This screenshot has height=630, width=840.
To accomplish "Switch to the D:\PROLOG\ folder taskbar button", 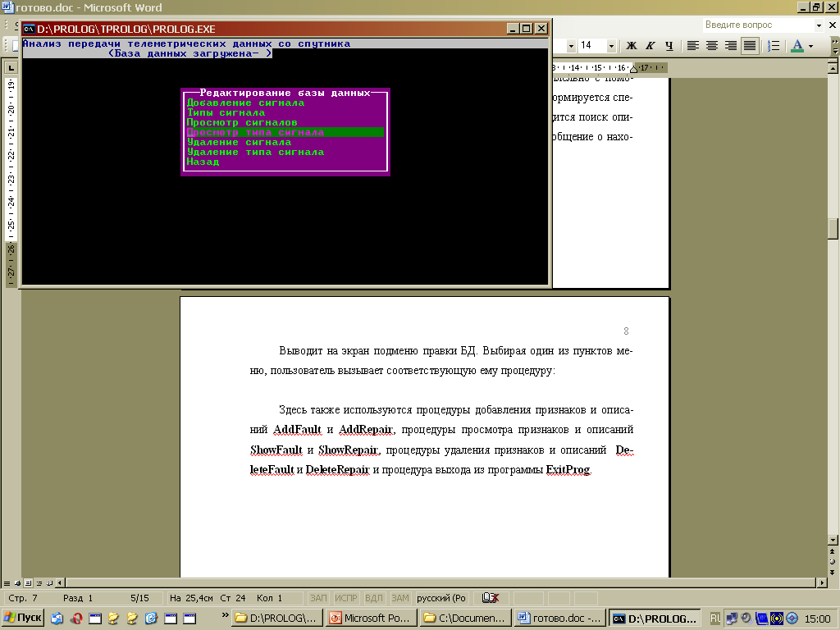I will pyautogui.click(x=277, y=619).
